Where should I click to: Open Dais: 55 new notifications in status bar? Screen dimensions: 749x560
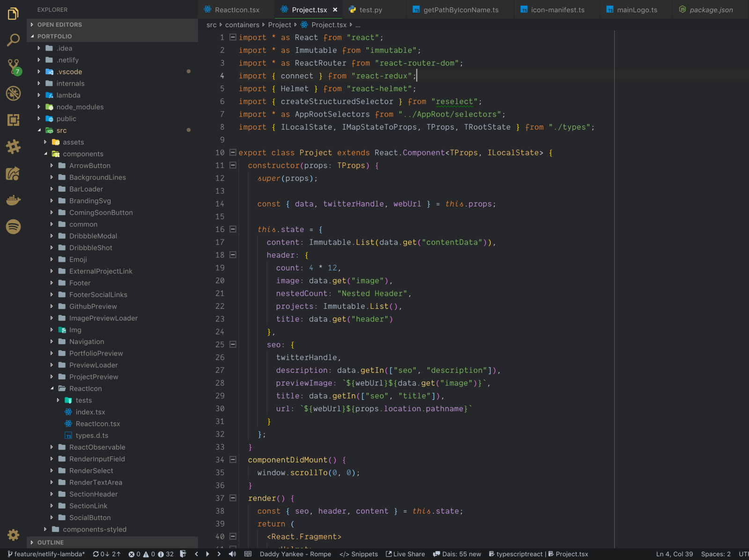point(457,554)
